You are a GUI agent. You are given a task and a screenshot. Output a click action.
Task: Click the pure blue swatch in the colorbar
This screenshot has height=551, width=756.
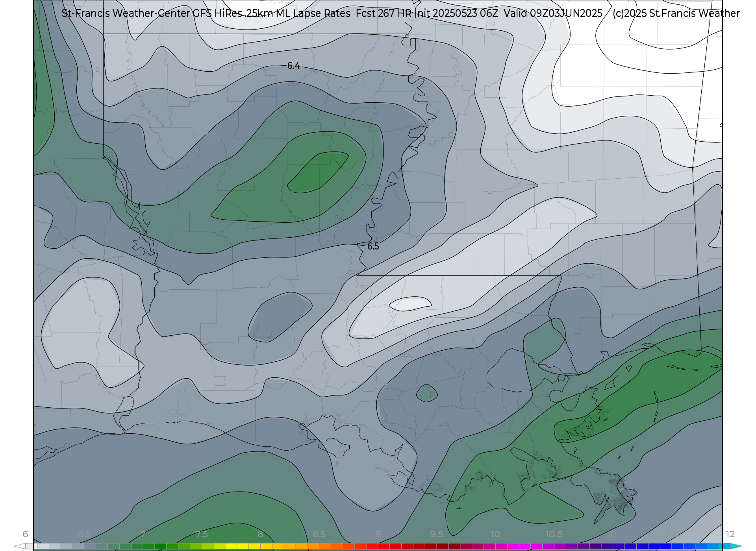(x=666, y=546)
